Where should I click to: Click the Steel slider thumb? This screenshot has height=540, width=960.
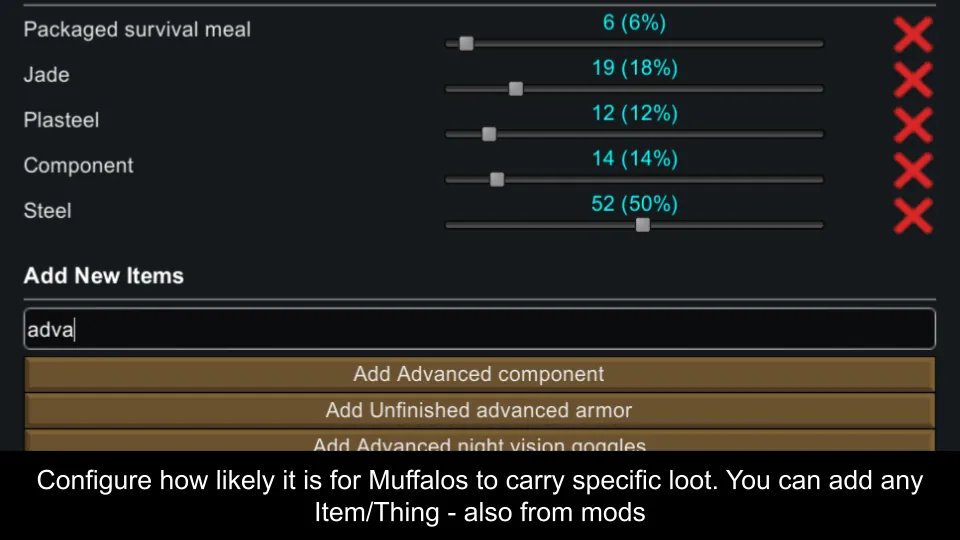643,225
